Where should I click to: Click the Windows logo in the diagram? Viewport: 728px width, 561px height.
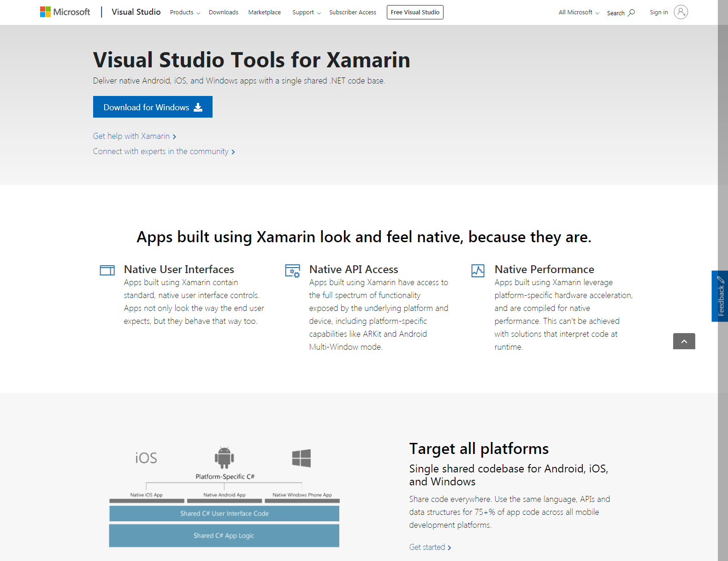(x=302, y=458)
